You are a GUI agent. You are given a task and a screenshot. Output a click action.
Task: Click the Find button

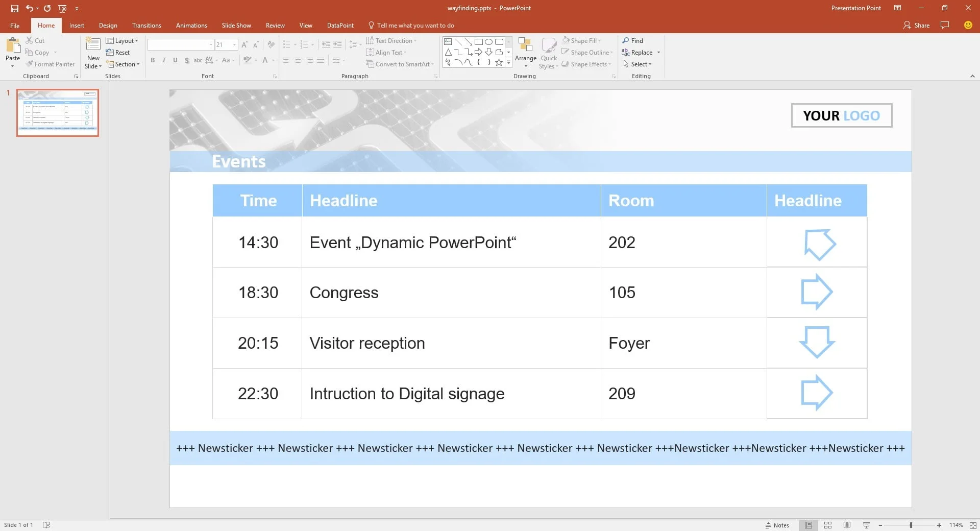coord(633,40)
